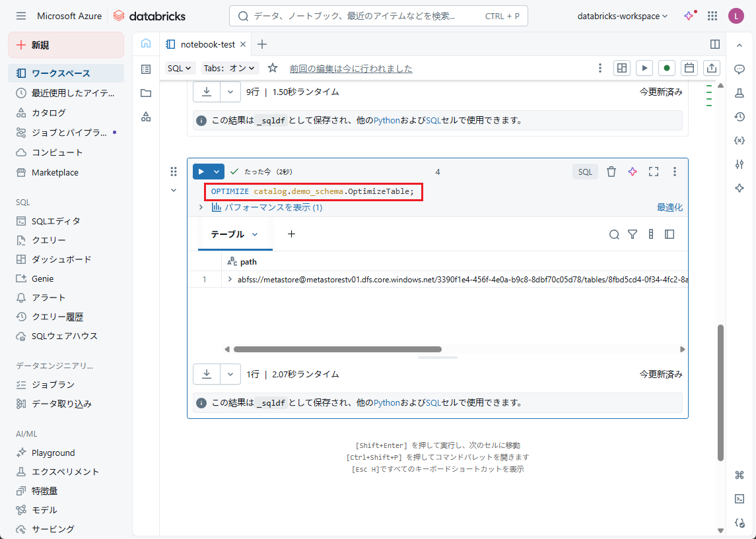Toggle the side-by-side panel layout icon
This screenshot has height=539, width=756.
click(715, 44)
